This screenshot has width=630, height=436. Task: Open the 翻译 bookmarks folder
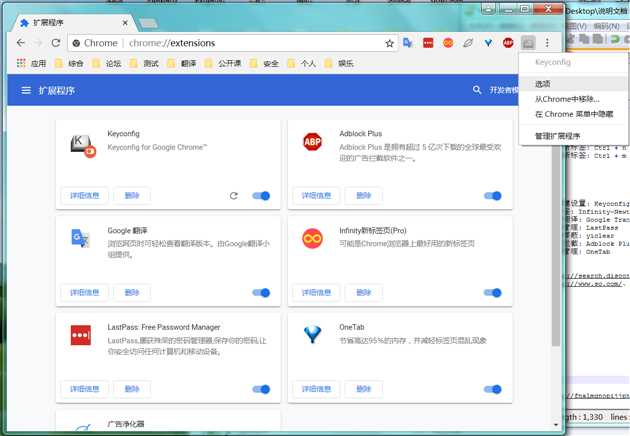point(182,63)
